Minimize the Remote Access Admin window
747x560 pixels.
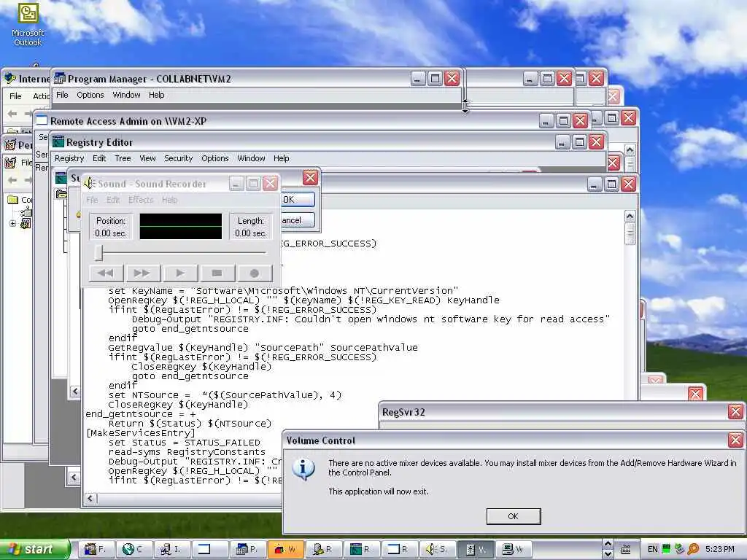click(x=546, y=120)
